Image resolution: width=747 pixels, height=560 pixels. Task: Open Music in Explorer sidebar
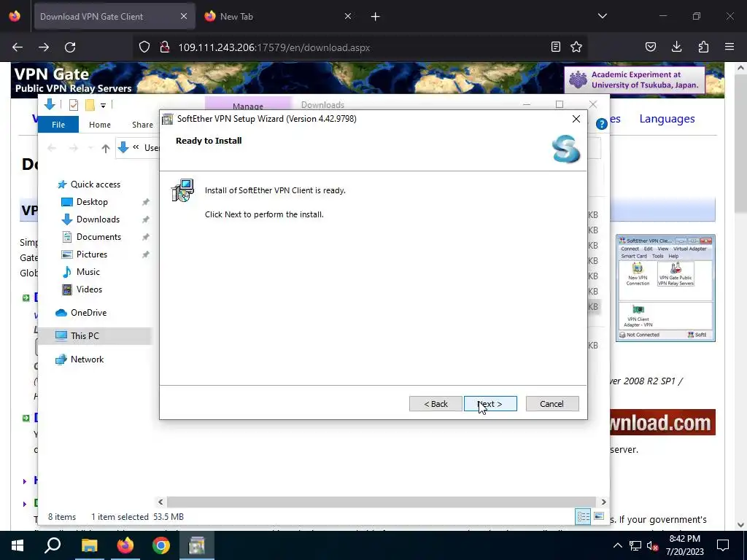click(88, 272)
